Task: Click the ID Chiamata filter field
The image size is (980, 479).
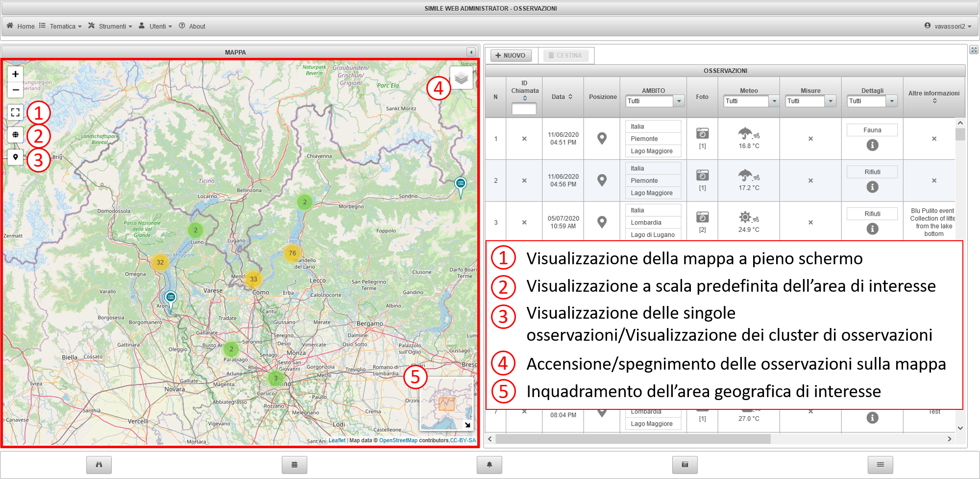Action: click(x=524, y=109)
